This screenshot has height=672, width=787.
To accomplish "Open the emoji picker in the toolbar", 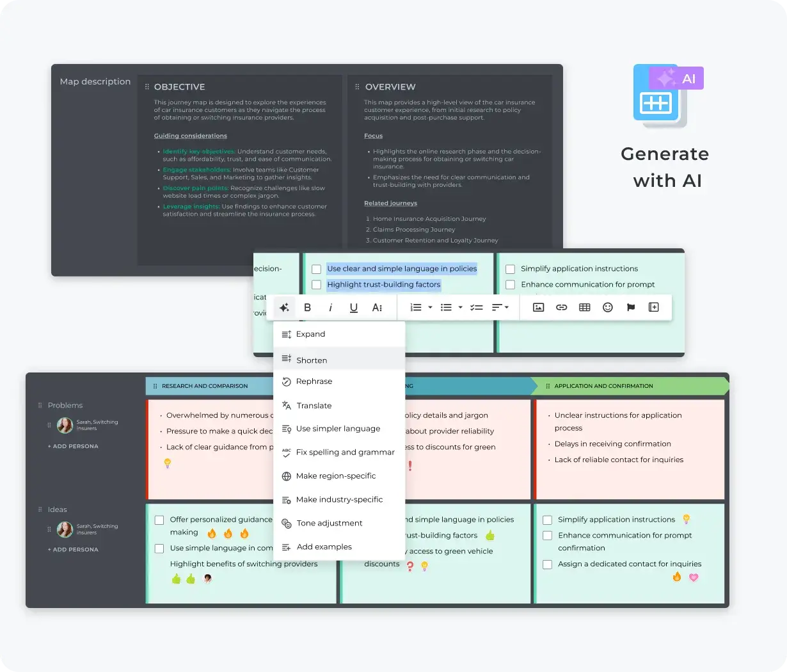I will (x=607, y=307).
